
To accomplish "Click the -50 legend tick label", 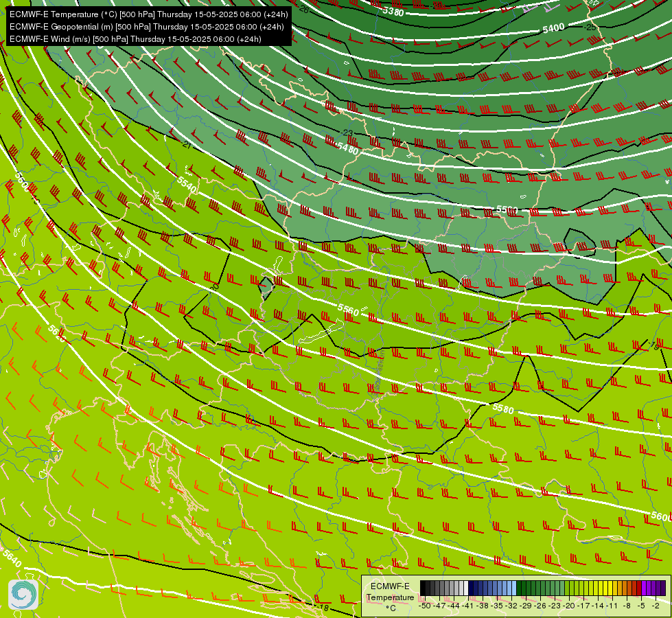I will tap(424, 606).
